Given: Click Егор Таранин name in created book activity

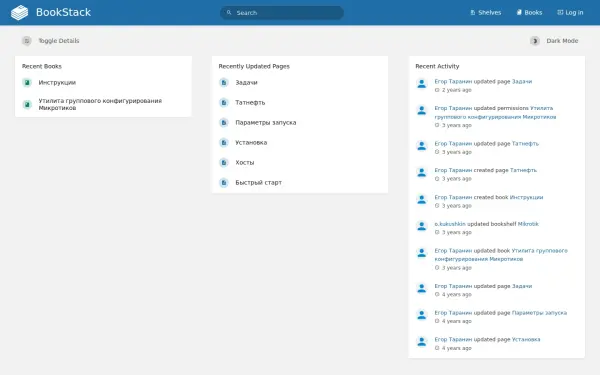Looking at the screenshot, I should pyautogui.click(x=453, y=197).
